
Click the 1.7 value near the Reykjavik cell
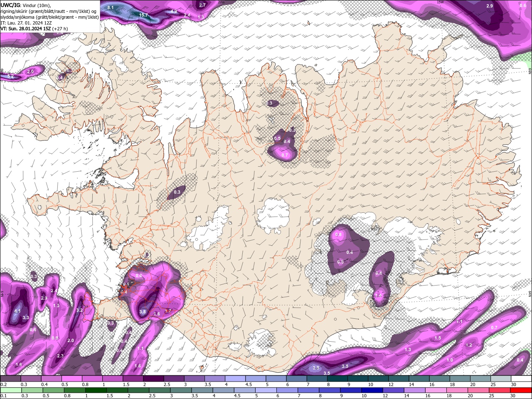point(168,311)
